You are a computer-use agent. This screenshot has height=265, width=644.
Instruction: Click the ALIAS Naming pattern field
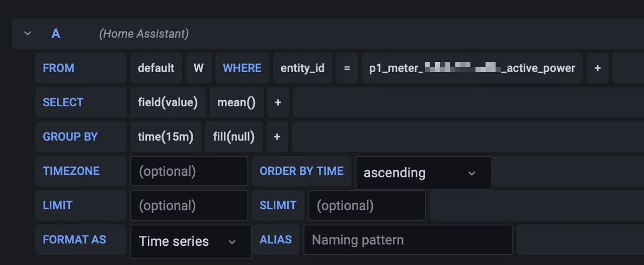[408, 240]
